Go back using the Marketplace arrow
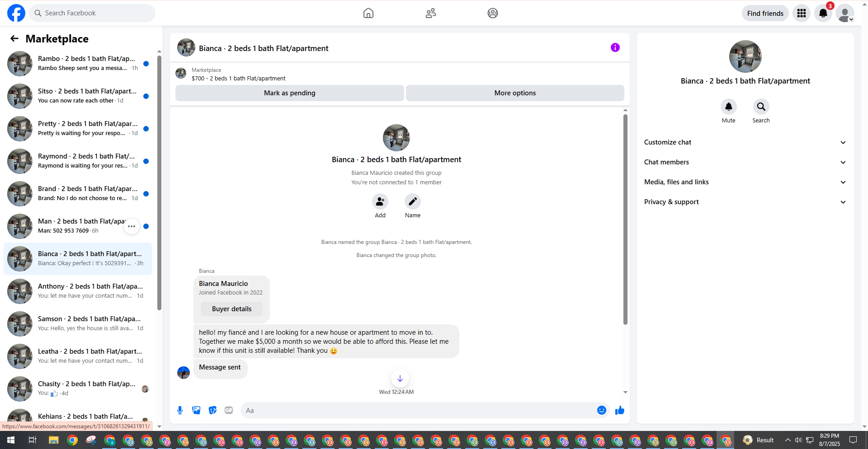This screenshot has height=449, width=868. pyautogui.click(x=14, y=39)
